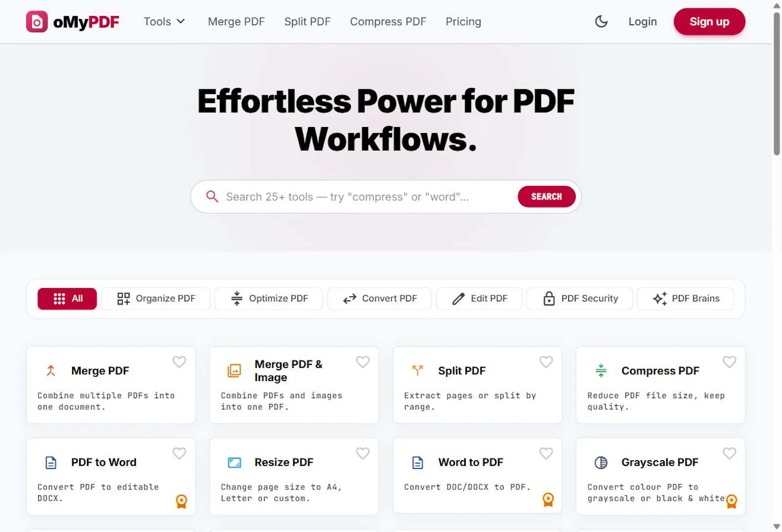Click premium badge on Word to PDF card

click(x=548, y=499)
